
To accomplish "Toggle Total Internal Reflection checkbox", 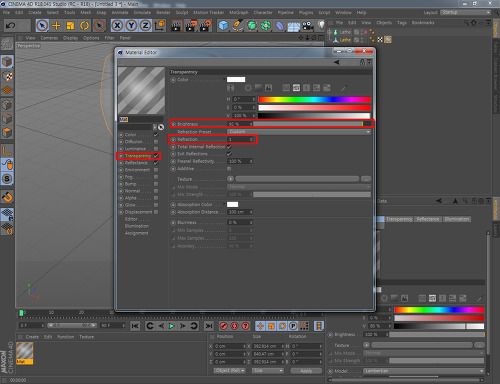I will tap(229, 147).
